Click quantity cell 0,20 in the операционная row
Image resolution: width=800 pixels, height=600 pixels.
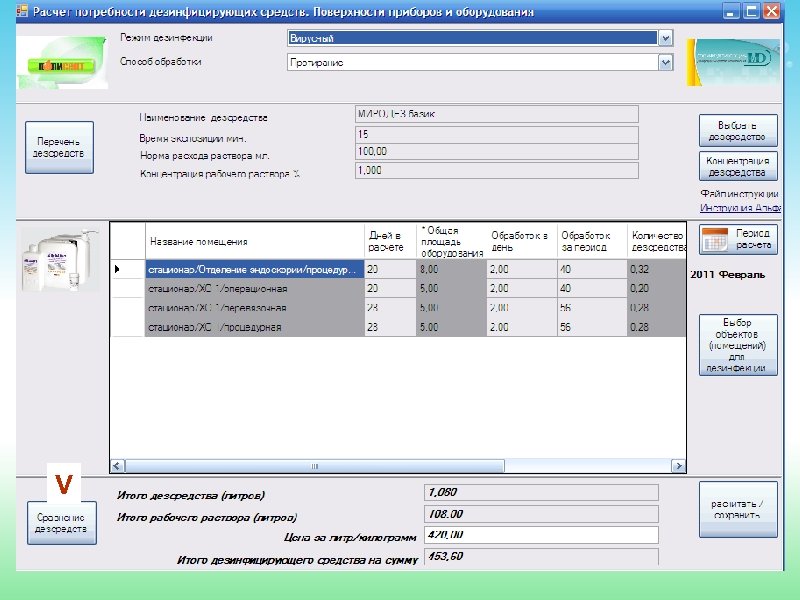coord(657,288)
